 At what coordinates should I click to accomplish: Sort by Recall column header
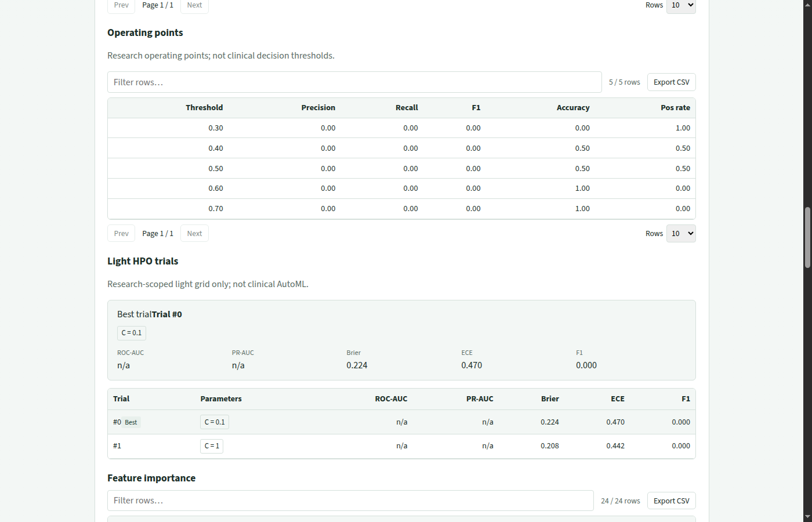point(407,107)
